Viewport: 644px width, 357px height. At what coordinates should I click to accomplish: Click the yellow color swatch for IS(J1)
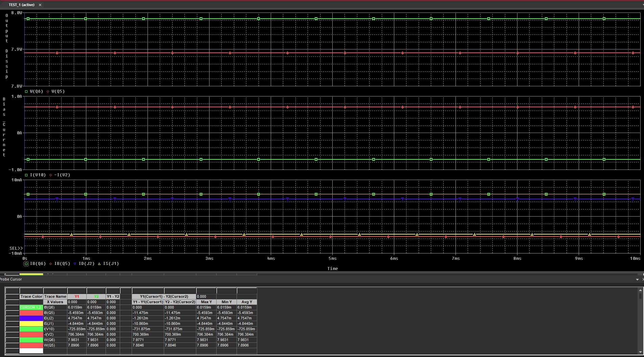[x=31, y=323]
